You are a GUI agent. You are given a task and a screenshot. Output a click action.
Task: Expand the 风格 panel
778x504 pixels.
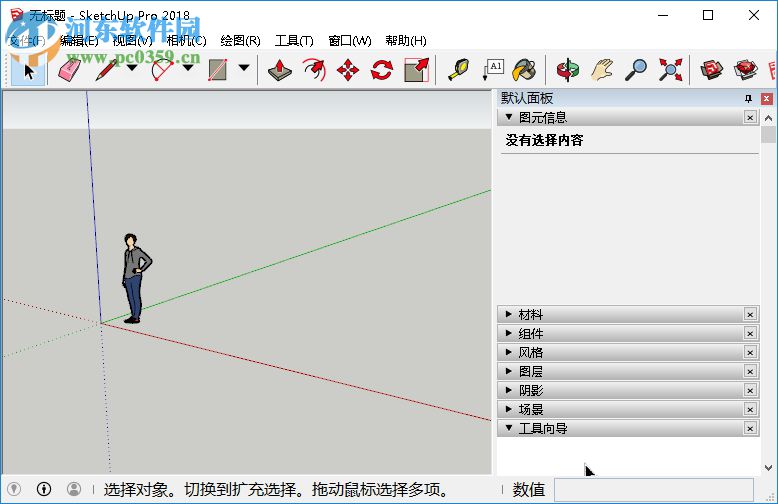click(509, 352)
